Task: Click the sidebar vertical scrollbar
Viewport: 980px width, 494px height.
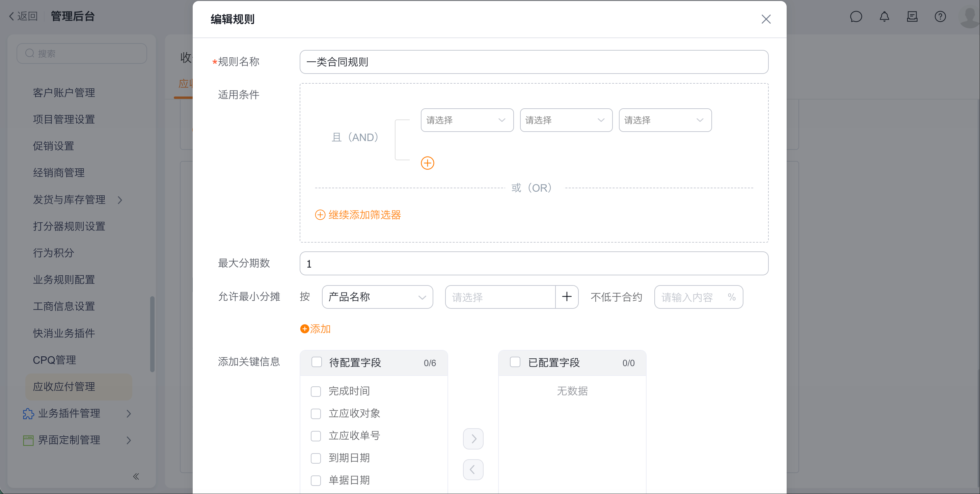Action: tap(152, 334)
